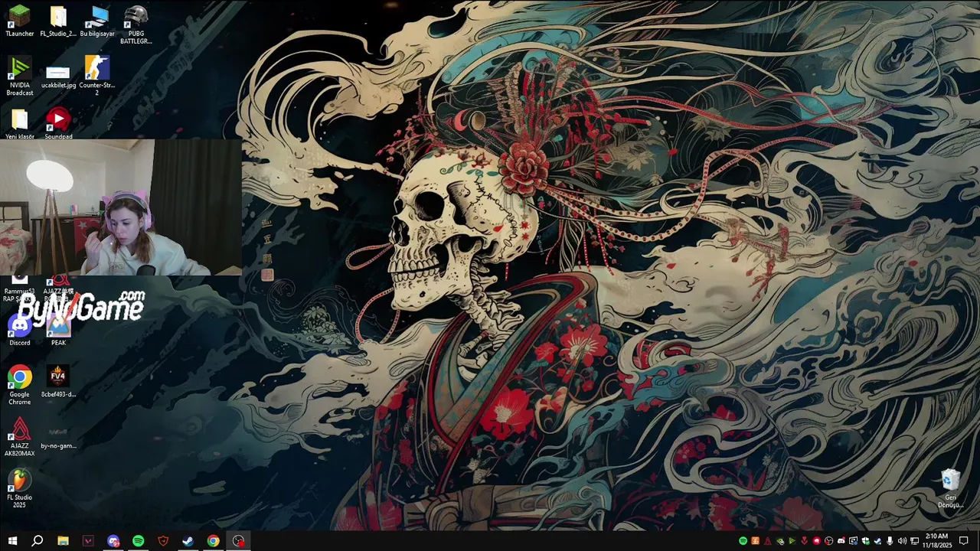Launch the Counter-Strike 2 desktop shortcut
This screenshot has height=551, width=980.
pos(97,75)
